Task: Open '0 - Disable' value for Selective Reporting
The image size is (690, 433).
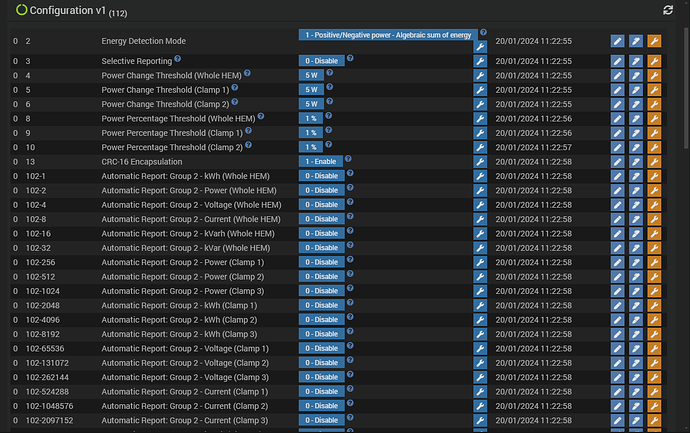Action: (320, 61)
